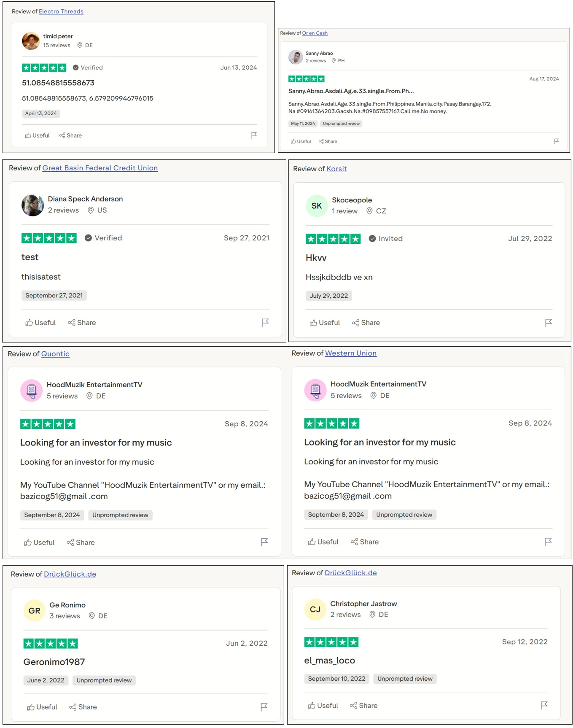573x728 pixels.
Task: Flag Sanny Abrao's review
Action: [x=556, y=141]
